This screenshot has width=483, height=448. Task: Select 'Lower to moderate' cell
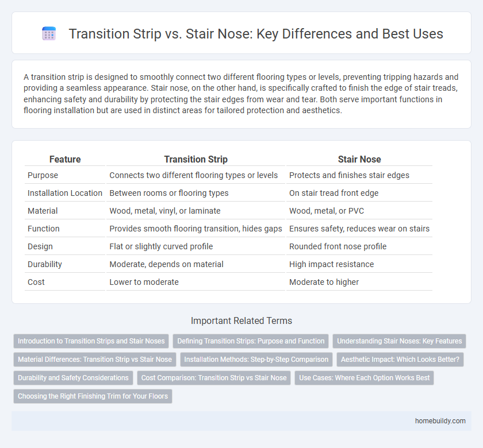[196, 282]
